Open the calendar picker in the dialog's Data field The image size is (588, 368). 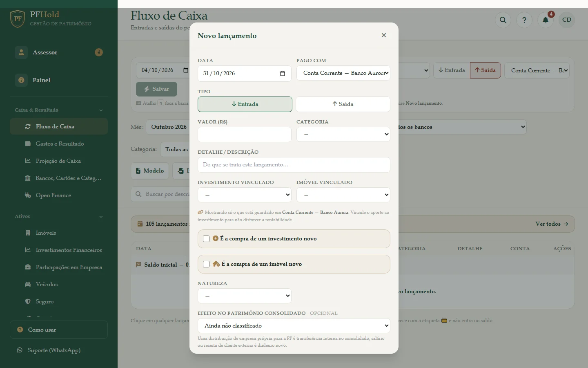[283, 74]
